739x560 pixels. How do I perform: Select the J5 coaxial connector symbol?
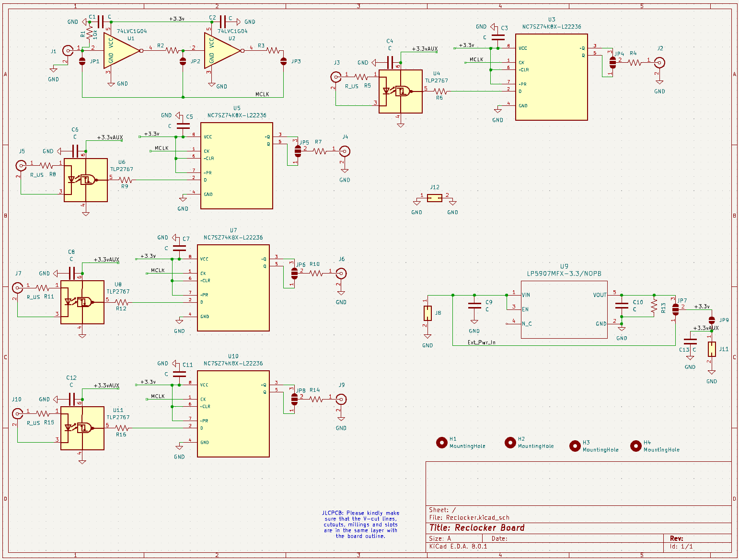pyautogui.click(x=21, y=166)
